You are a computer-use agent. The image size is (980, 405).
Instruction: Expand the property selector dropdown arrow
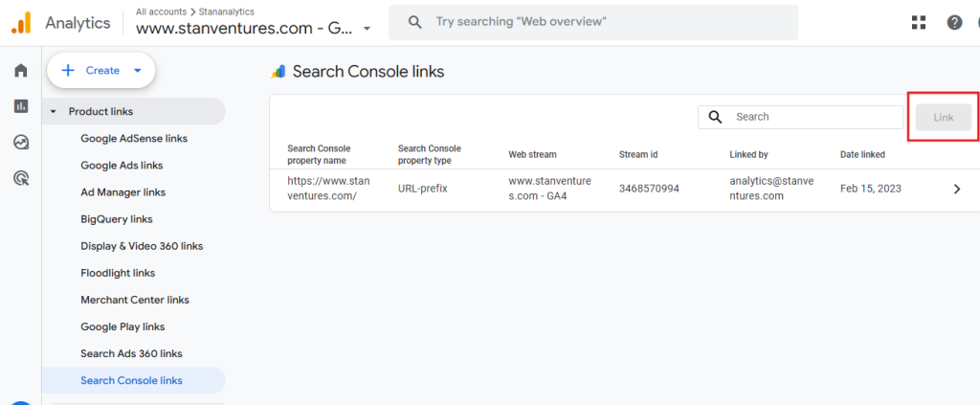(x=367, y=29)
